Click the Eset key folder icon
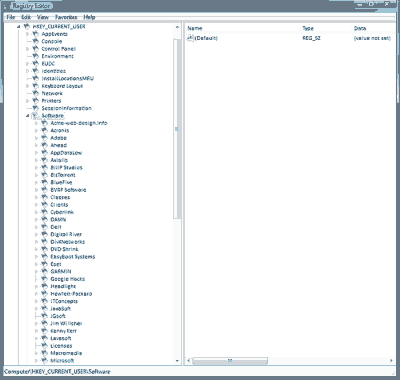This screenshot has height=380, width=400. 45,264
